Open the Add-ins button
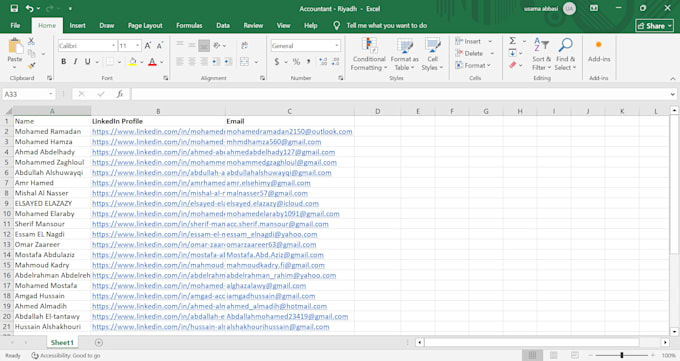 (x=599, y=51)
